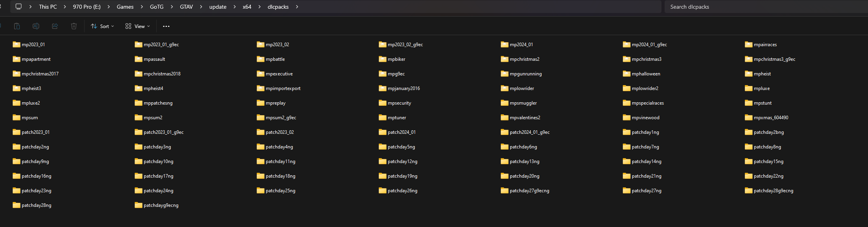Select the mpimportexport folder icon
868x227 pixels.
tap(261, 88)
